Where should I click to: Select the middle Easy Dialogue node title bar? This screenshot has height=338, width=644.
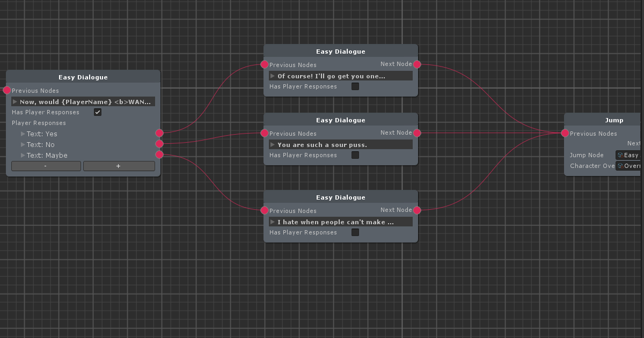click(341, 120)
